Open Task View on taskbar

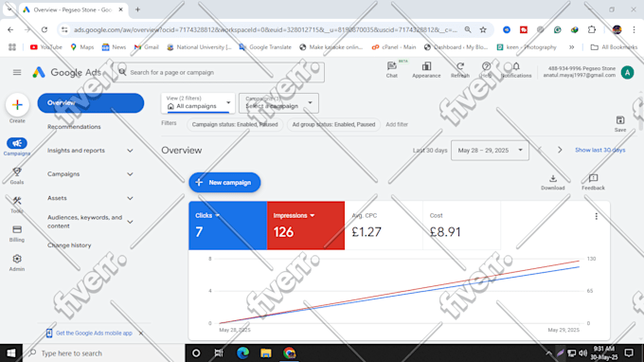pos(219,353)
